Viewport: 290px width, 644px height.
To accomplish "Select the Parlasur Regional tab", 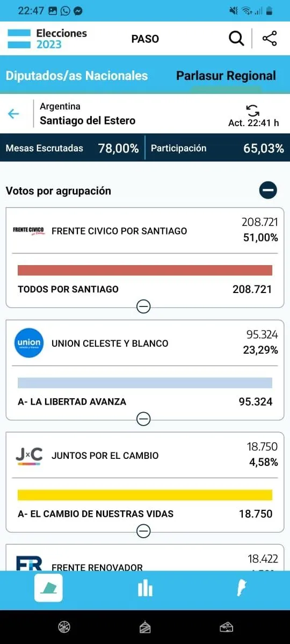I will coord(226,76).
